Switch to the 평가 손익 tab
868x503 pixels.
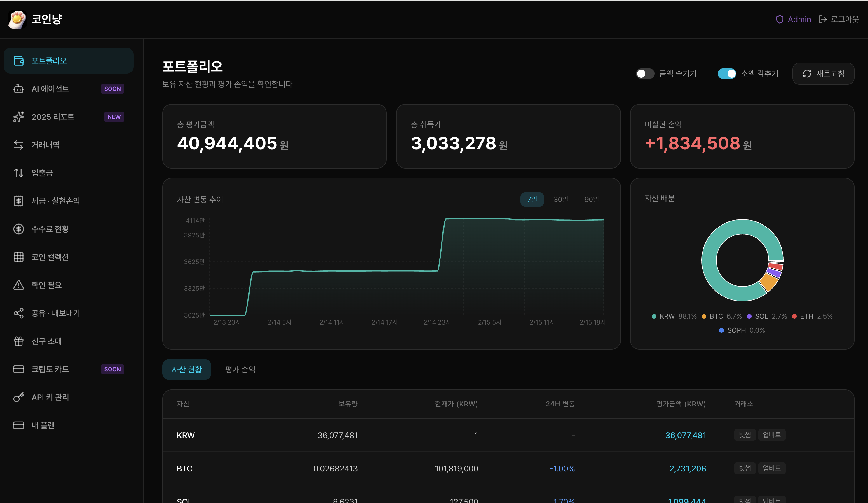(240, 369)
